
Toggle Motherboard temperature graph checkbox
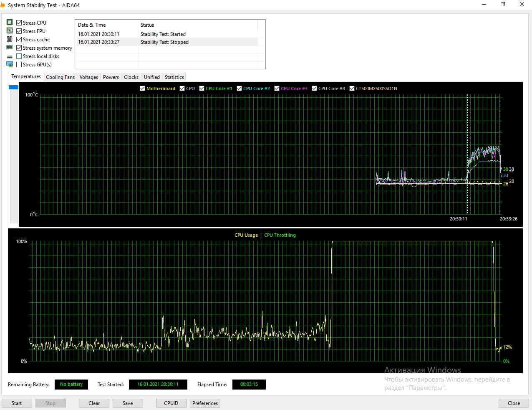click(142, 88)
